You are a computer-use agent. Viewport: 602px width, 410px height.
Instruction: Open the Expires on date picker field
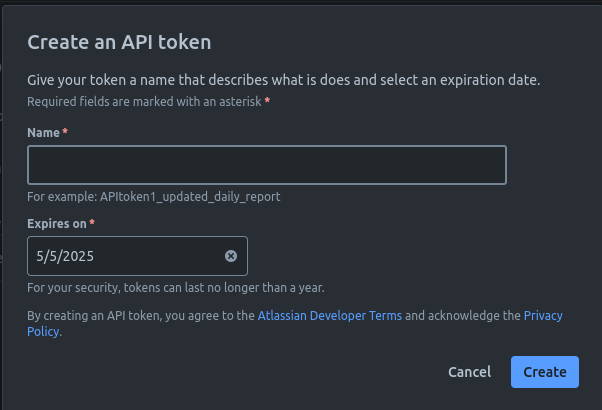[137, 256]
